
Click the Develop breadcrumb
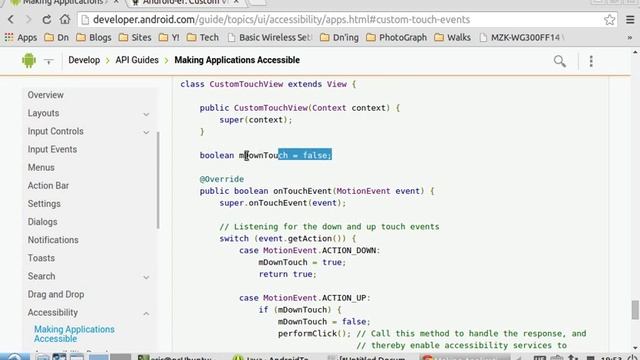coord(84,60)
